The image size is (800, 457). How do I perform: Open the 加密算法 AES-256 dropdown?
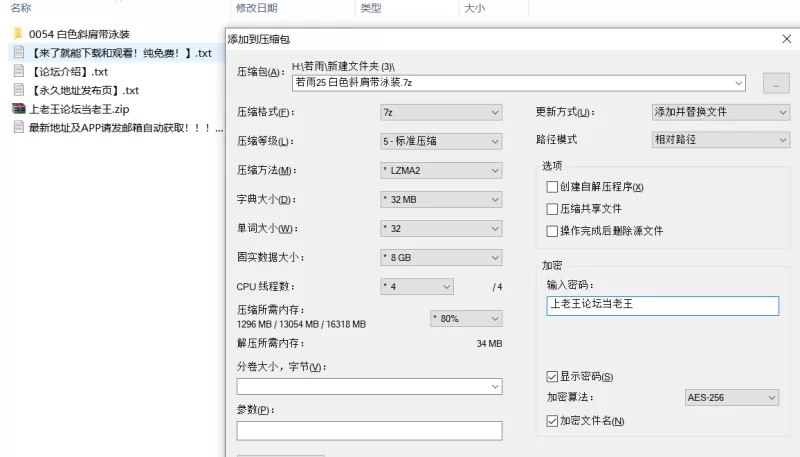coord(731,398)
